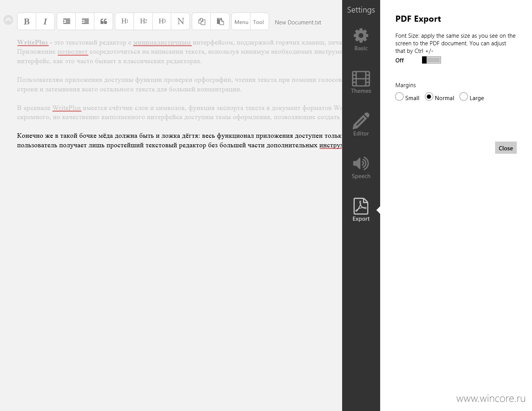Toggle the Font Size Off switch

click(431, 60)
